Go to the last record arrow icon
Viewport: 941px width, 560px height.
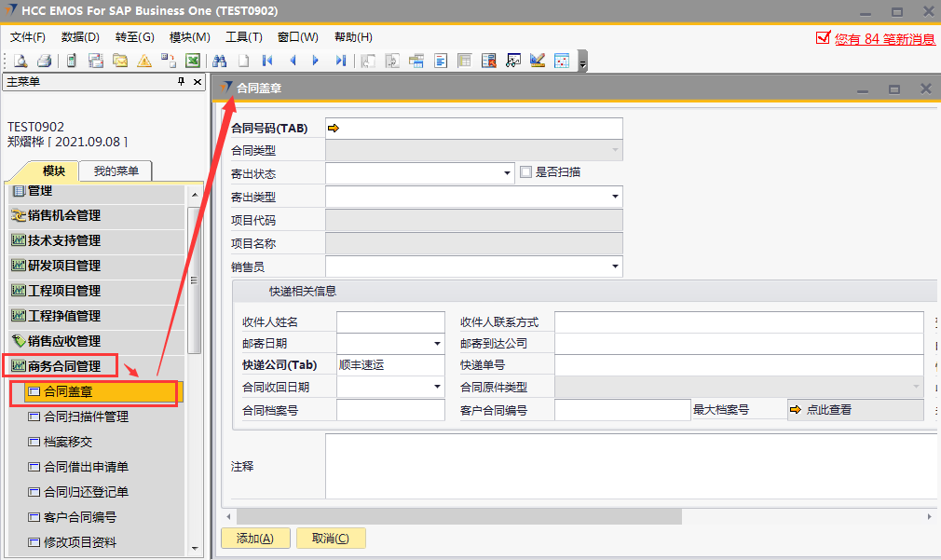[x=340, y=61]
